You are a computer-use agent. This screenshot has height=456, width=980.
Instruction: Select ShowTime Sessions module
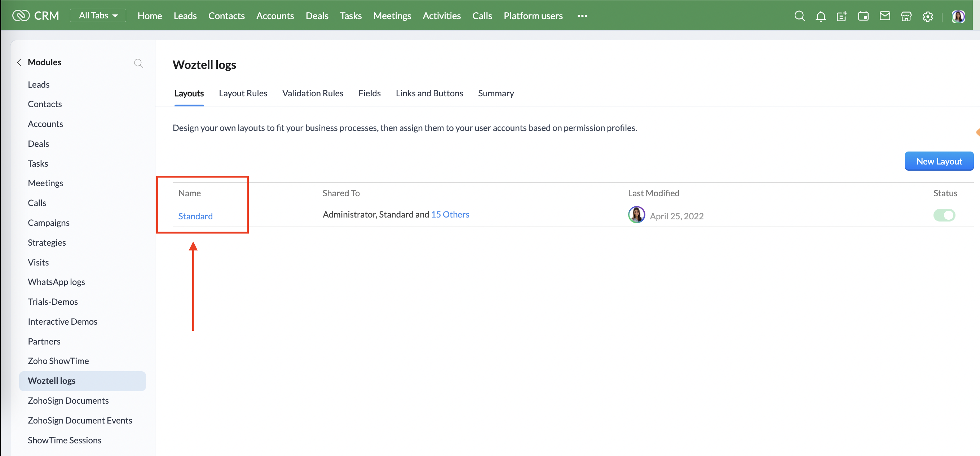coord(64,440)
